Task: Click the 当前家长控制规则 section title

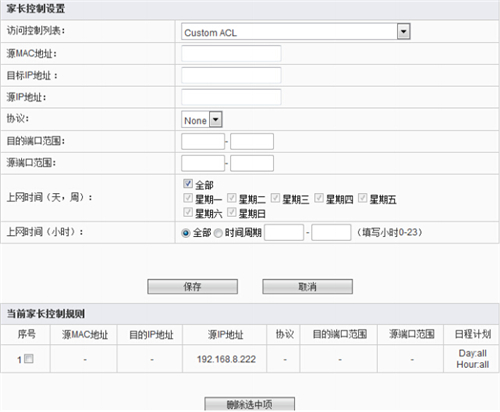Action: click(x=46, y=314)
